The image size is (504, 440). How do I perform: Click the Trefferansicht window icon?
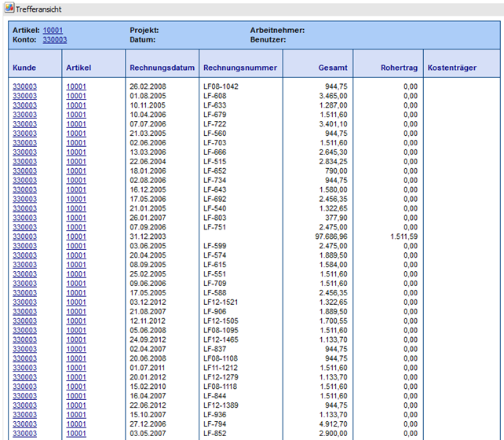coord(9,9)
